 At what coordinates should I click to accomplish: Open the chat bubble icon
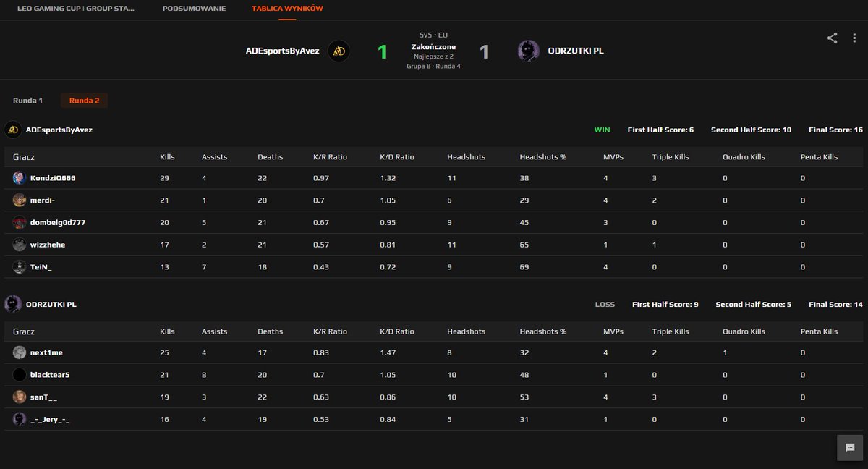click(851, 449)
